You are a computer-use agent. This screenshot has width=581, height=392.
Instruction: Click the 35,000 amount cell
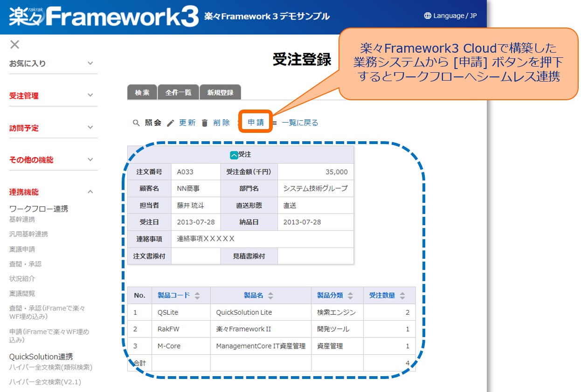click(x=316, y=172)
